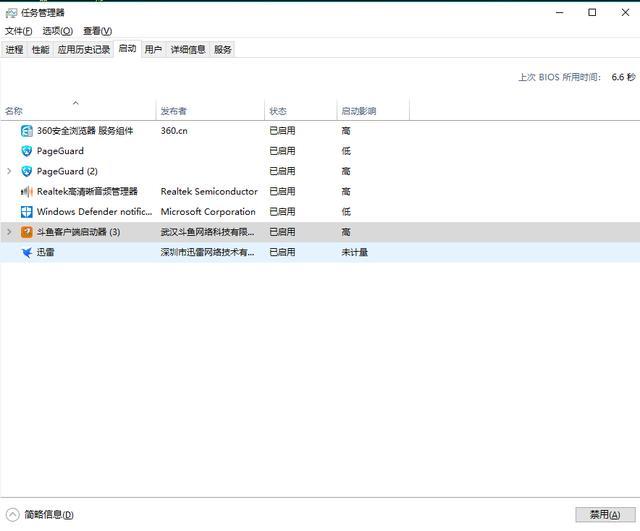Click the orange 斗鱼客户端启动器 icon
The height and width of the screenshot is (531, 640).
(x=27, y=232)
